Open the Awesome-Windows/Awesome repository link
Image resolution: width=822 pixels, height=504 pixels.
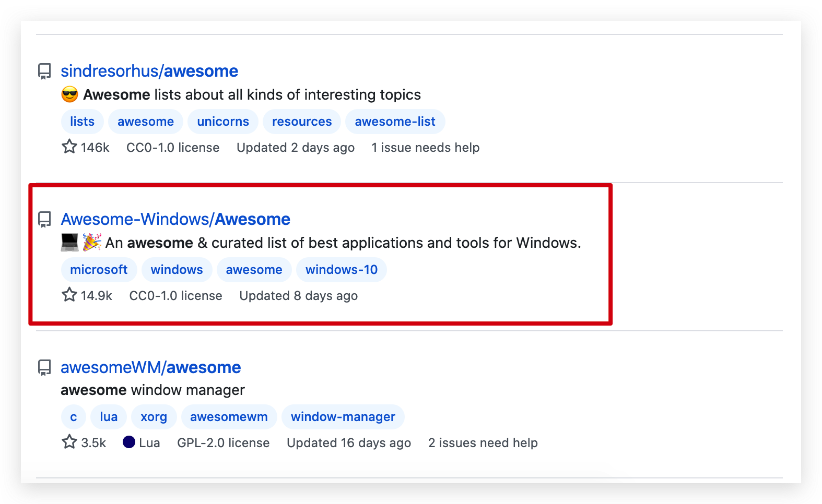[x=175, y=219]
